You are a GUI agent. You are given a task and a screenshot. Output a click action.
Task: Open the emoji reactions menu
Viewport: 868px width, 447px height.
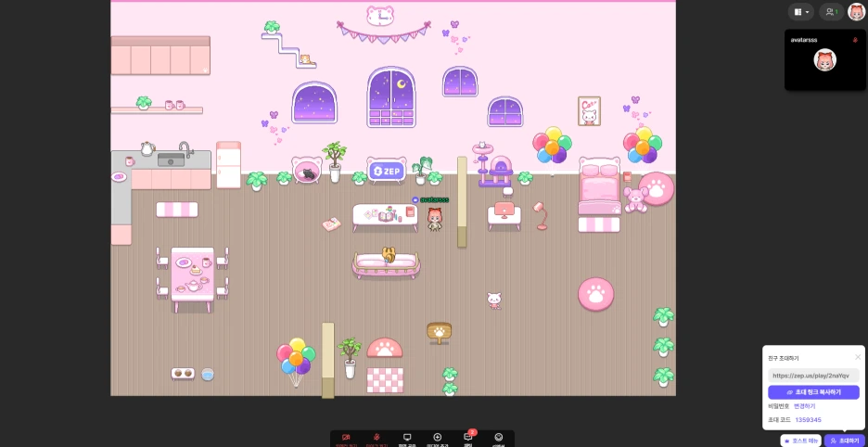tap(498, 439)
